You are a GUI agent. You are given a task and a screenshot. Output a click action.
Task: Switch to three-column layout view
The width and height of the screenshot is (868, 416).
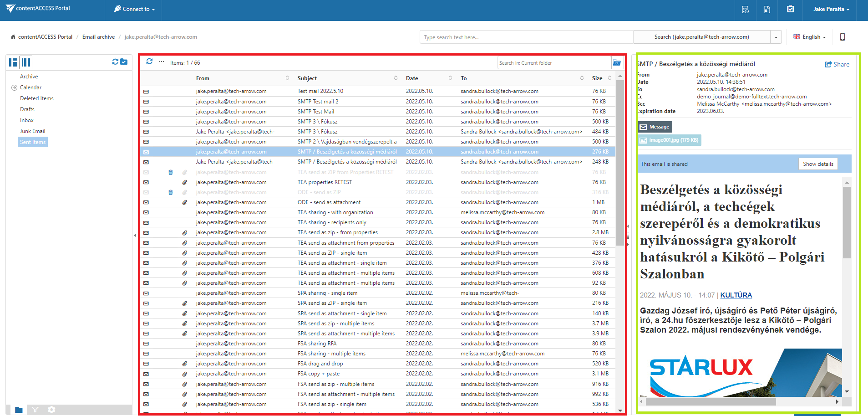click(x=26, y=62)
